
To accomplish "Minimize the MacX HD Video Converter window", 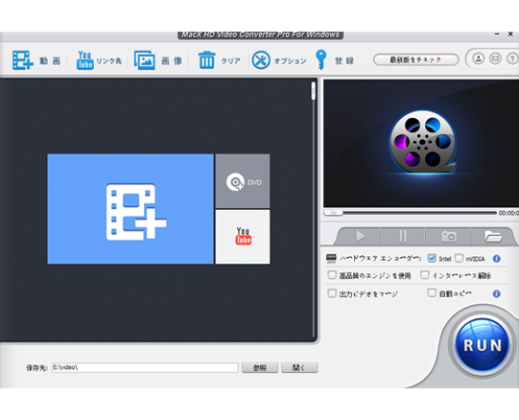I will click(x=497, y=35).
